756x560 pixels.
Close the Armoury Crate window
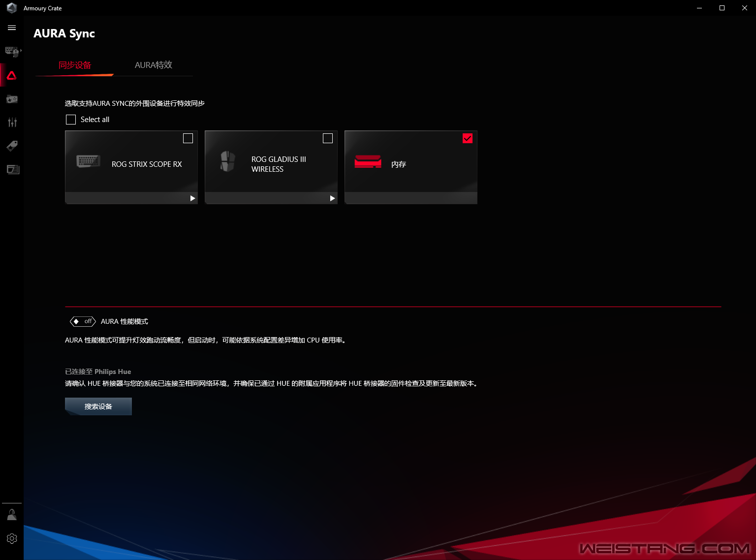pos(745,8)
